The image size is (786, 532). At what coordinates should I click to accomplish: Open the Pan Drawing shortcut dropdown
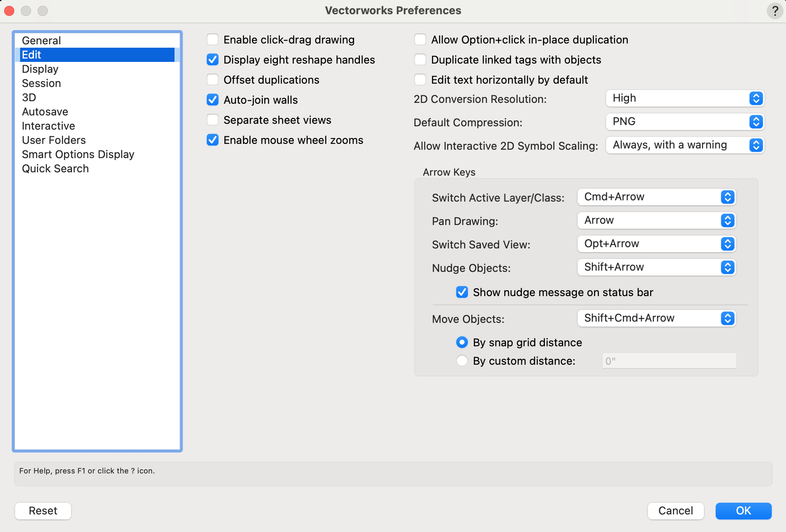pos(655,220)
